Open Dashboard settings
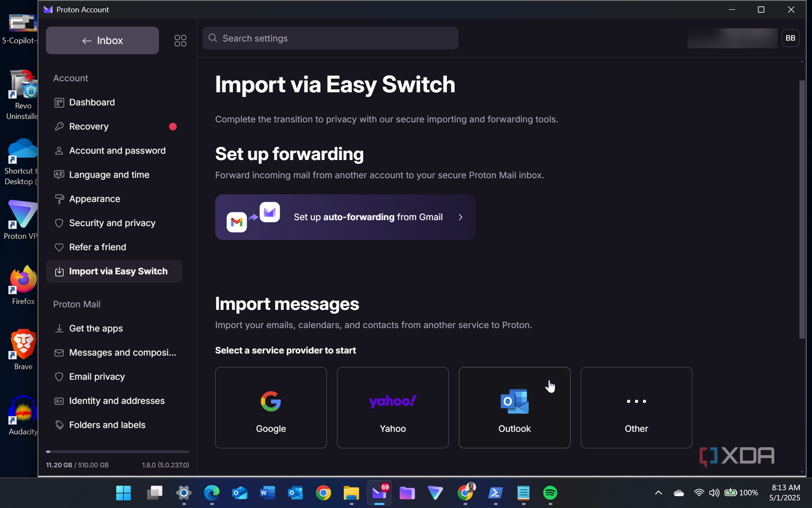This screenshot has width=812, height=508. 114,102
